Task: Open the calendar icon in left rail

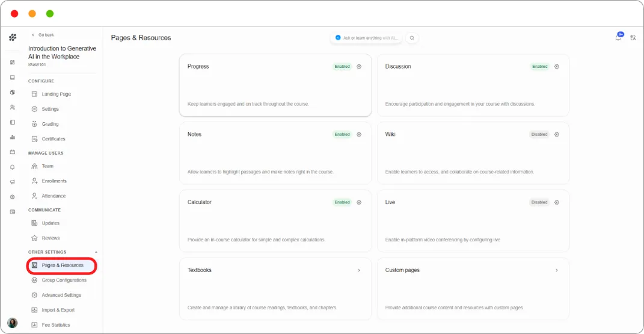Action: (12, 152)
